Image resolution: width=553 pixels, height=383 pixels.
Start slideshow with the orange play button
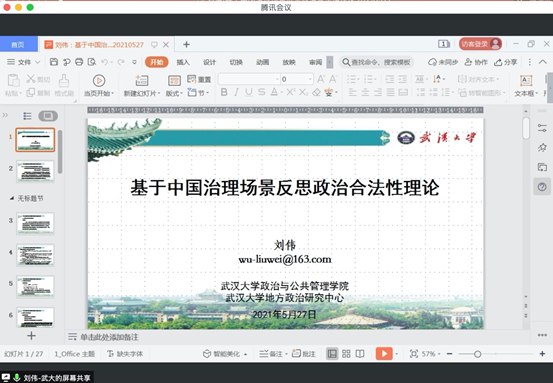384,353
